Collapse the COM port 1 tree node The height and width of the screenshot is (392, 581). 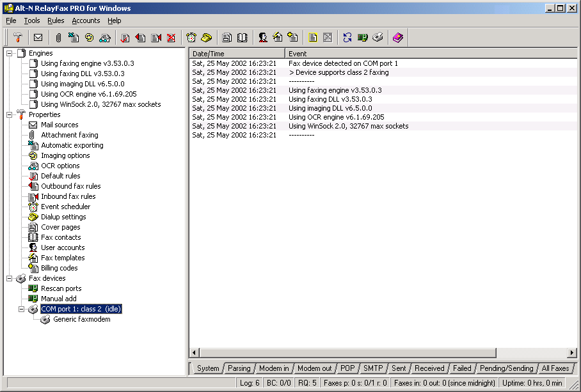point(22,309)
